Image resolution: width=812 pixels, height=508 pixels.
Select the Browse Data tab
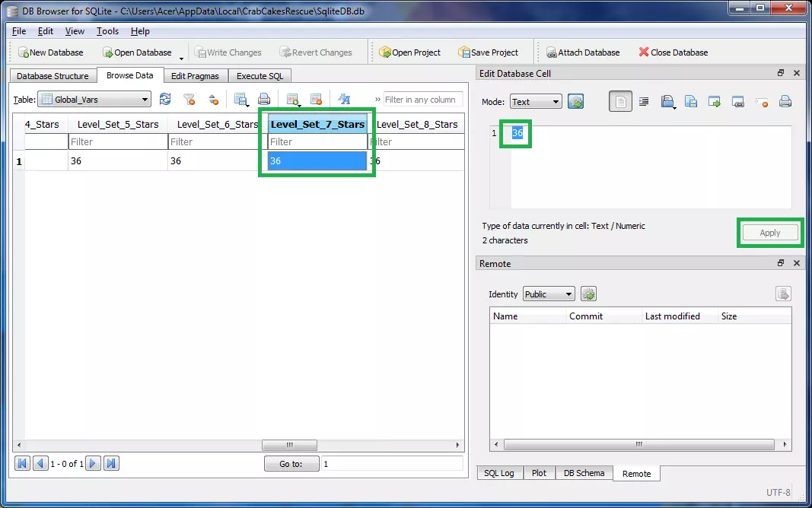click(x=129, y=75)
